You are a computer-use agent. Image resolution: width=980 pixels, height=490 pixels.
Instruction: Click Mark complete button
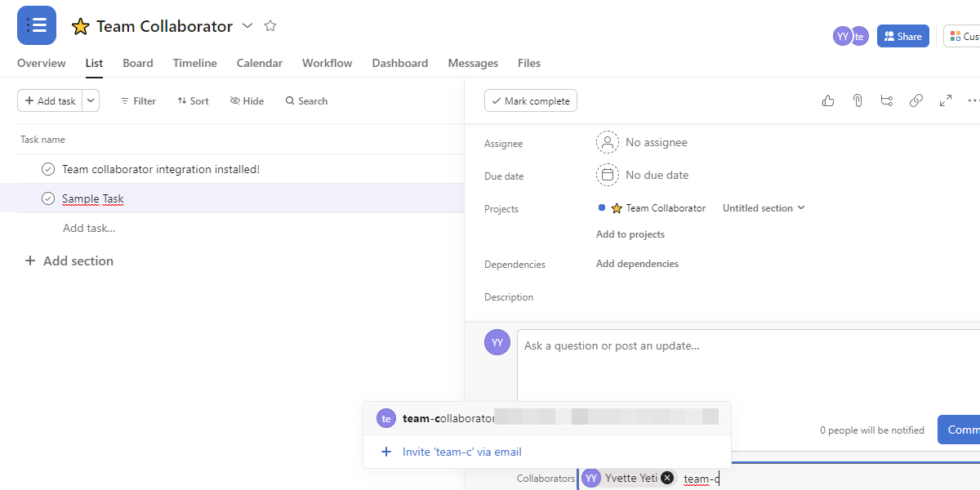click(531, 100)
